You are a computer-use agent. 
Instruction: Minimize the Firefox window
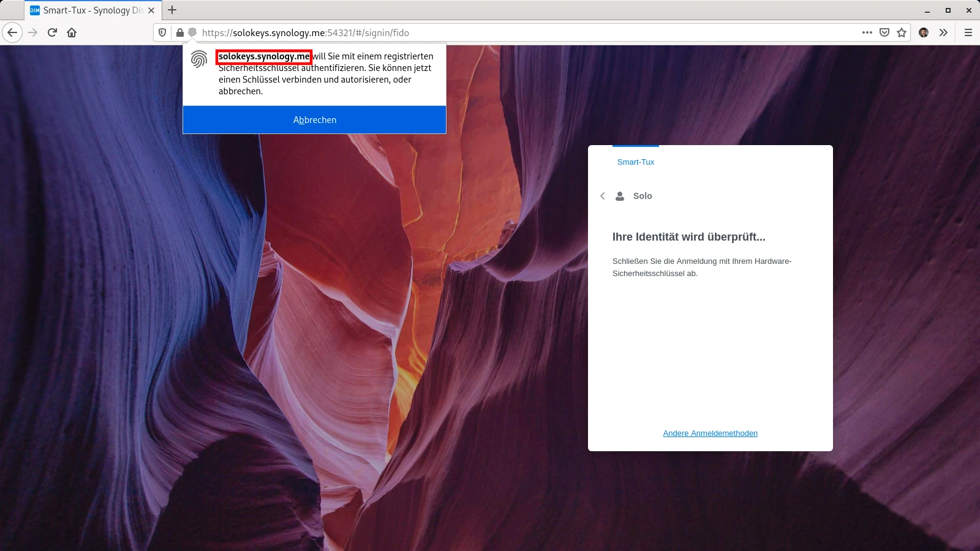click(927, 10)
